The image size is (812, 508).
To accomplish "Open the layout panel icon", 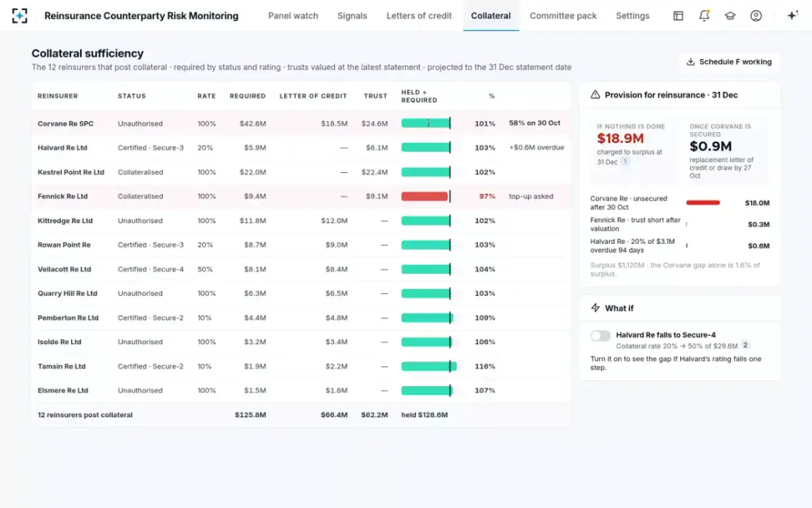I will (x=678, y=16).
